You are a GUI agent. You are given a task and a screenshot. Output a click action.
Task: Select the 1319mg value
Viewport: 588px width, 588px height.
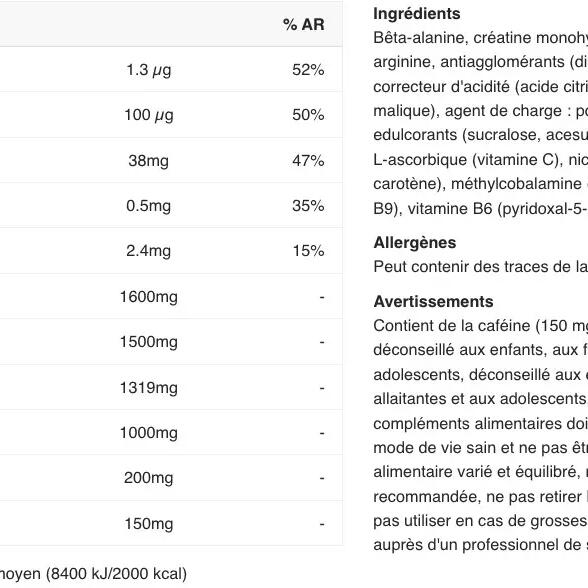(x=148, y=388)
